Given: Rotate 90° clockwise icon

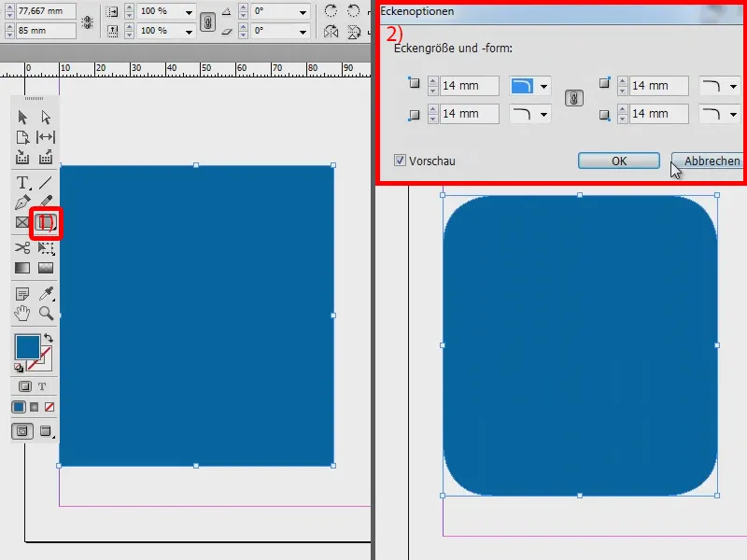Looking at the screenshot, I should pos(331,10).
